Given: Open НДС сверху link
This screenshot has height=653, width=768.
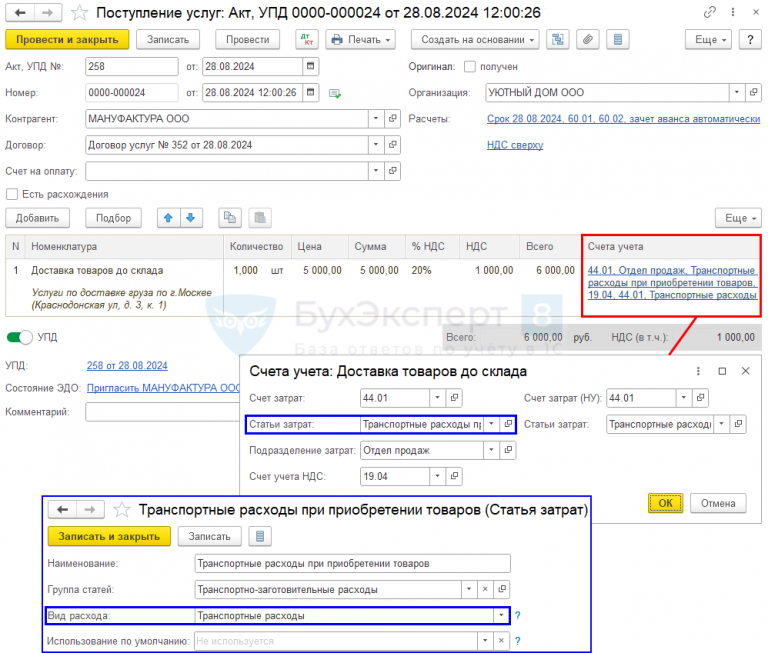Looking at the screenshot, I should tap(515, 145).
